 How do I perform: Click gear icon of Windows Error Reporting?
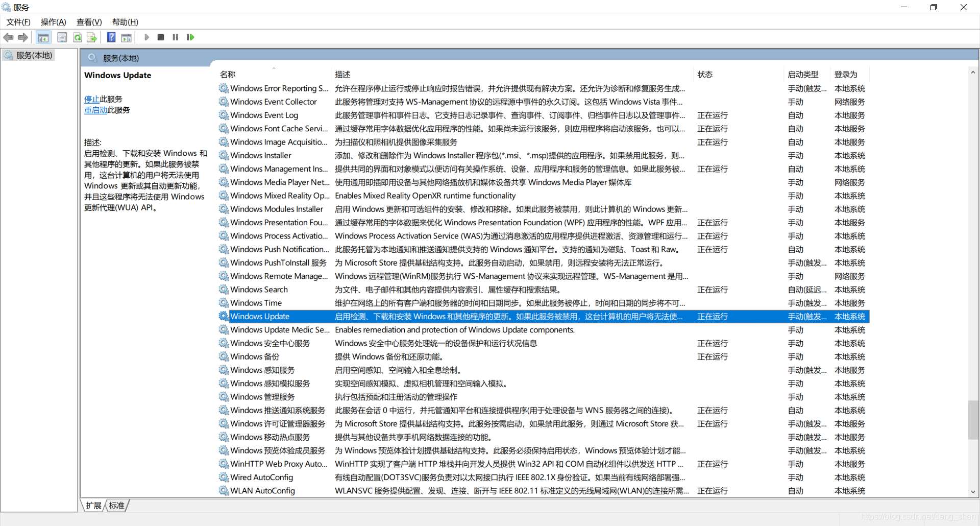pos(224,88)
